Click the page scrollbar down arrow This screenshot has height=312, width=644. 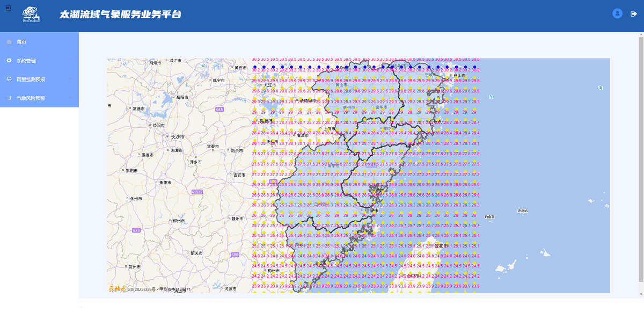[x=641, y=295]
